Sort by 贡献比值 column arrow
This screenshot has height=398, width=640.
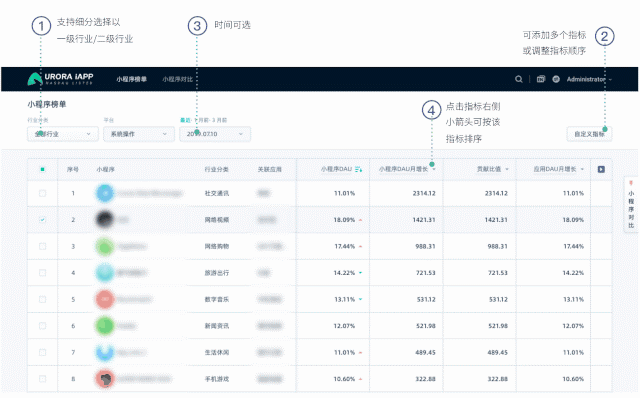(507, 169)
